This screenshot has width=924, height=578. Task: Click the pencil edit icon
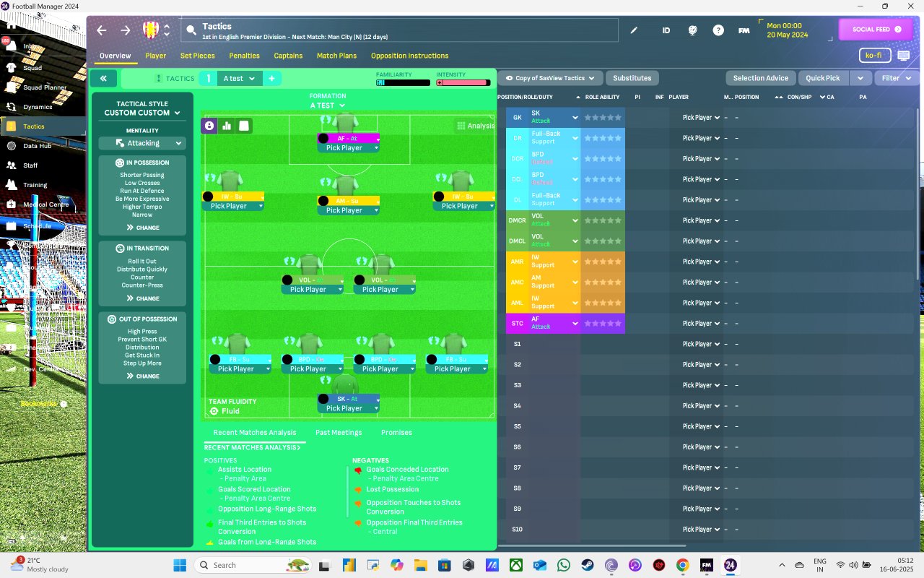[635, 30]
